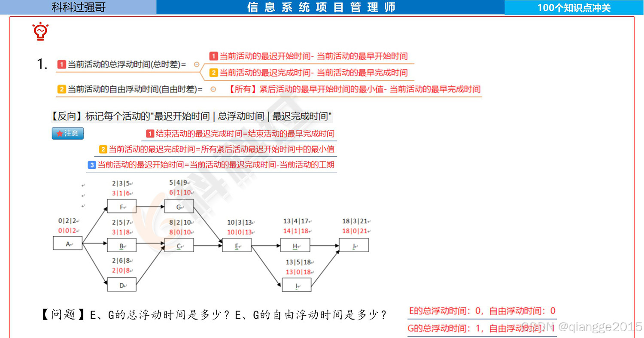Click orange badge 2 beside 自由浮动时间(自由时差)

(x=61, y=89)
